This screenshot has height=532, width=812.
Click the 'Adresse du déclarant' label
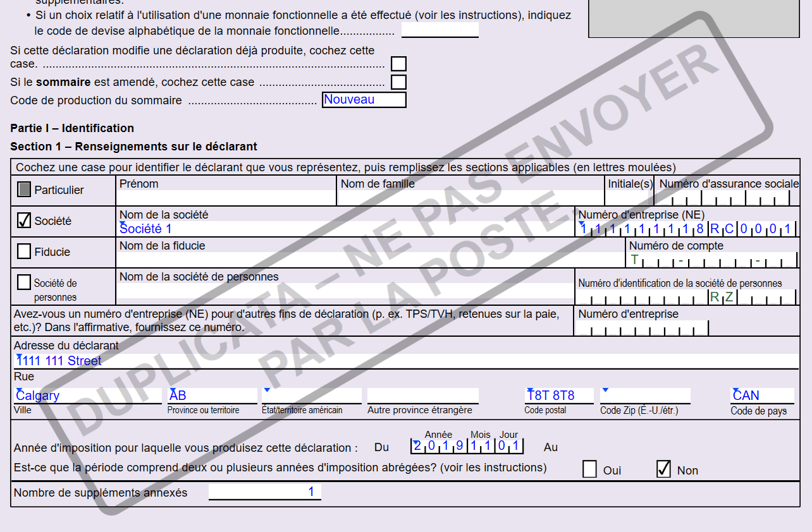coord(66,346)
